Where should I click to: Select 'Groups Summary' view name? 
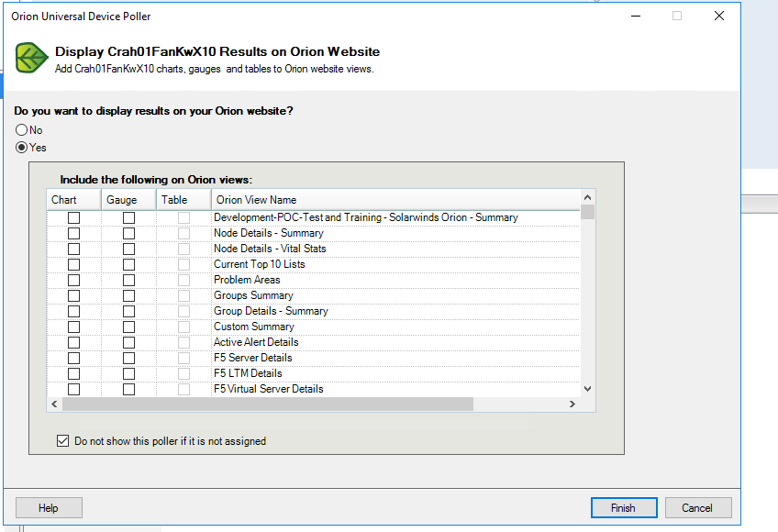[253, 295]
